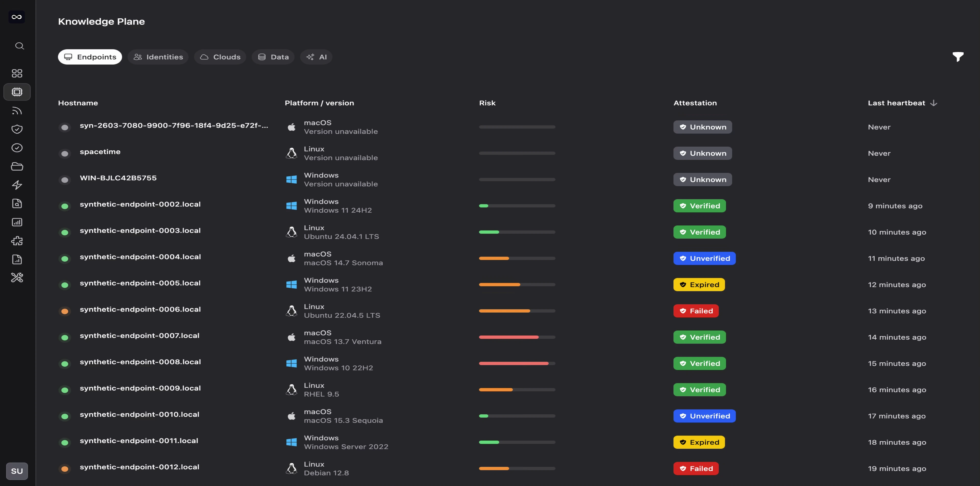Switch to the Identities tab
The image size is (980, 486).
pos(158,57)
